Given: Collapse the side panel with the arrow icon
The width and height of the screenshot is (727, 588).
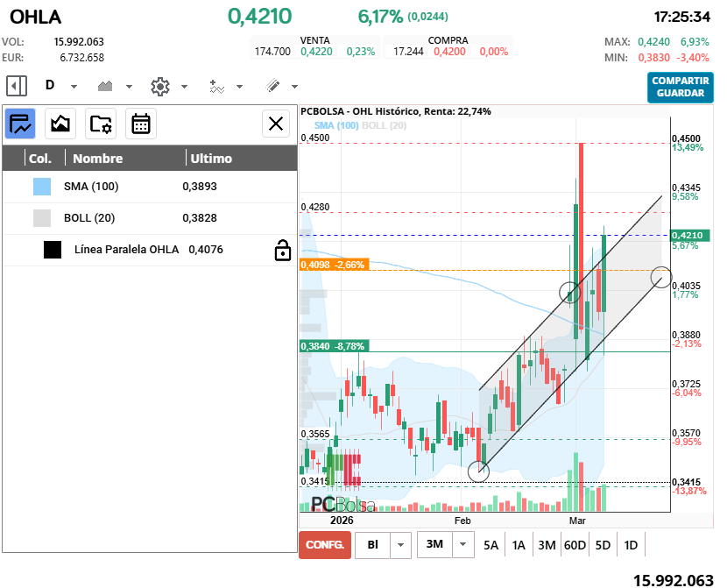Looking at the screenshot, I should point(17,86).
